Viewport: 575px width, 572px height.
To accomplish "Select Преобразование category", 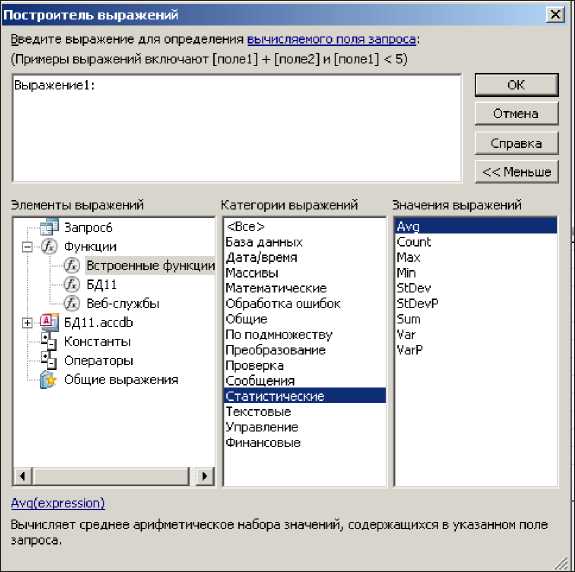I will pos(305,350).
